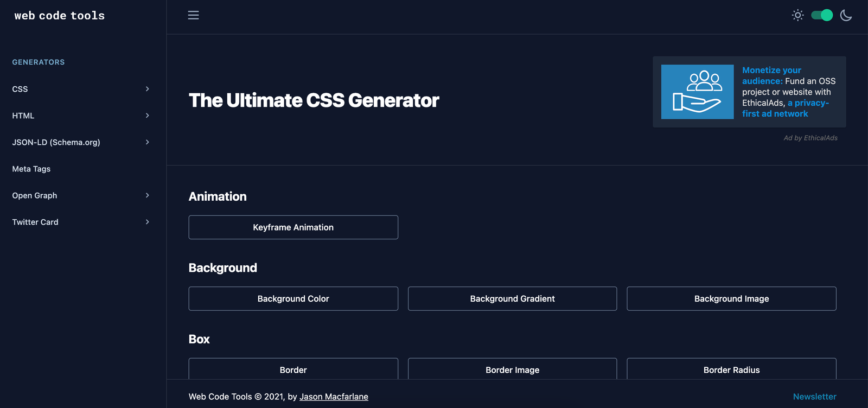Screen dimensions: 868x408
Task: Expand the Open Graph chevron
Action: pos(147,195)
